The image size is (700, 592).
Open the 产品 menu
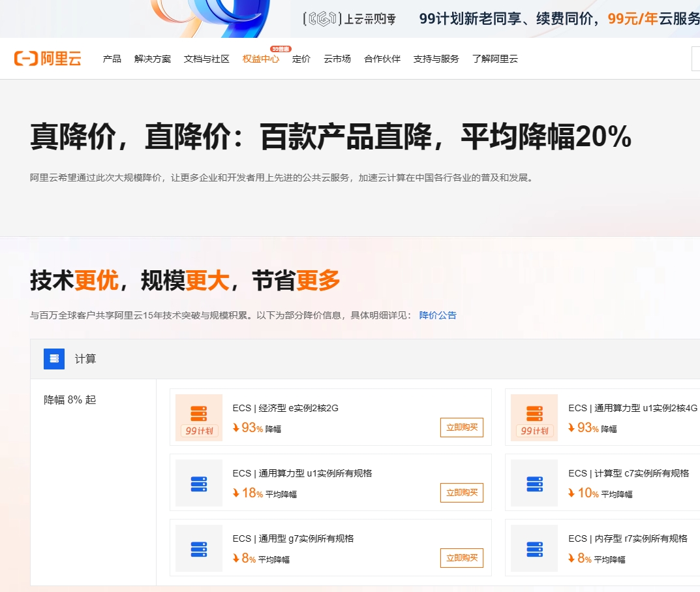[x=112, y=59]
